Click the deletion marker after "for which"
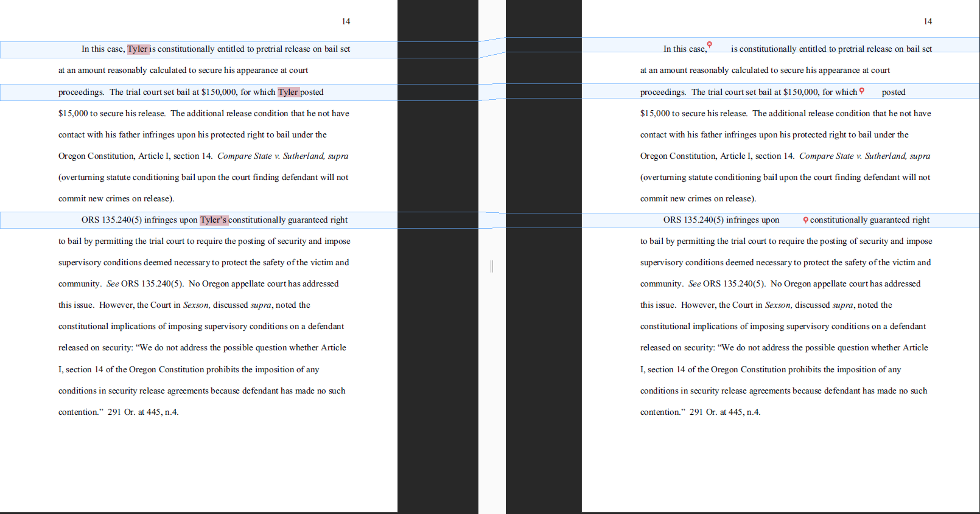 861,91
